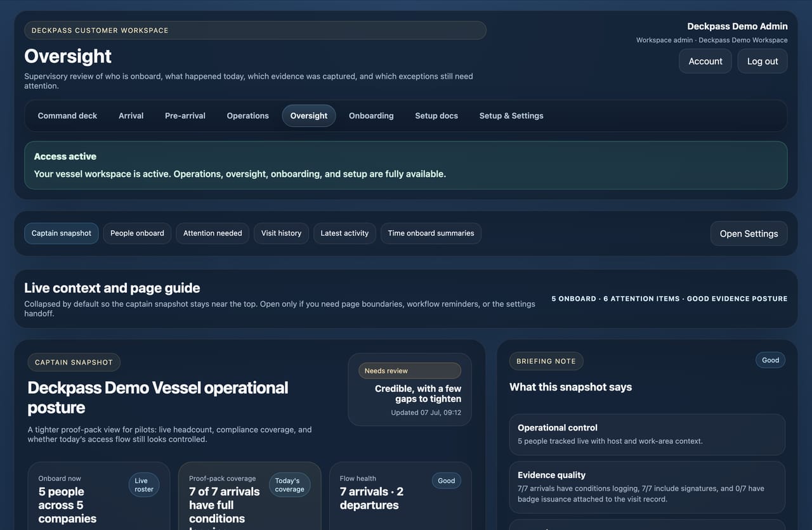Viewport: 812px width, 530px height.
Task: Click the Account button
Action: [705, 61]
